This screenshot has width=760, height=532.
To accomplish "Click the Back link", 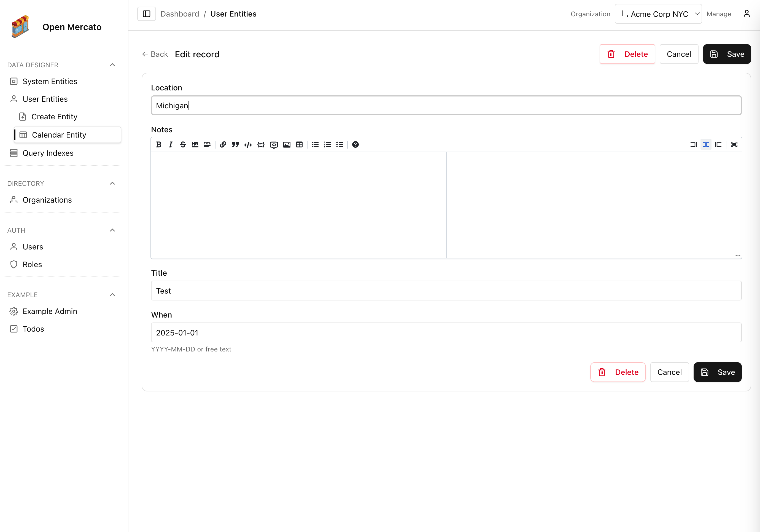I will tap(155, 54).
